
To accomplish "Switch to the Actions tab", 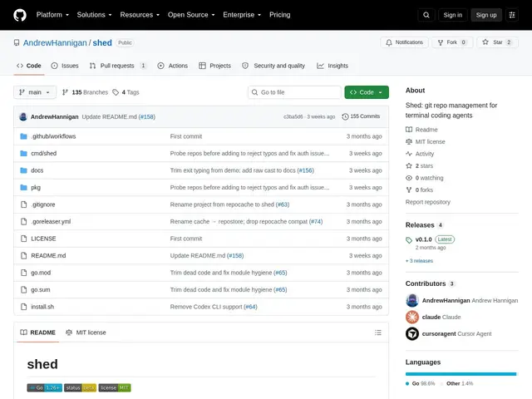I will click(x=173, y=66).
